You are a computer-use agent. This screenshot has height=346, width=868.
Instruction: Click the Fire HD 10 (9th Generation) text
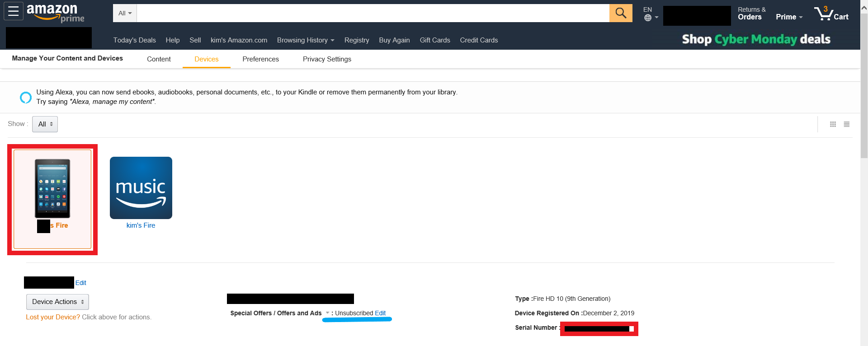[x=572, y=299]
